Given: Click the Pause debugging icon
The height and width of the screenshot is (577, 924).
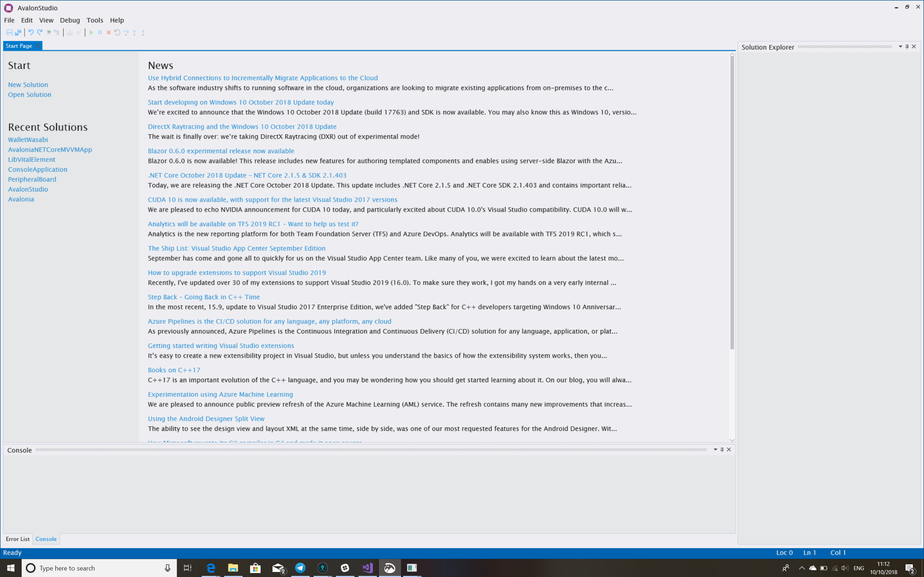Looking at the screenshot, I should [x=100, y=32].
